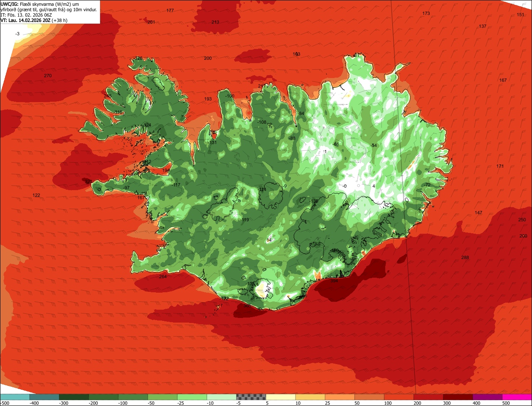The image size is (532, 406).
Task: Click the '-108' flux value on the map
Action: [261, 122]
